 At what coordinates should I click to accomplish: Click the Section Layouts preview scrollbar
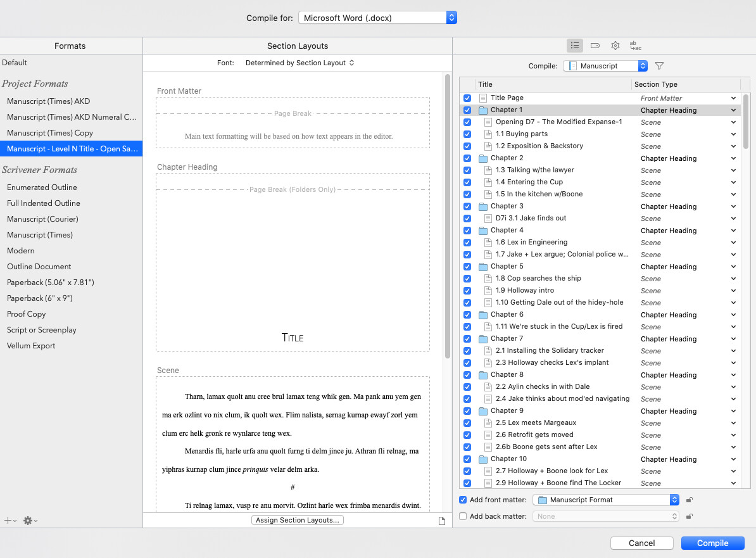click(x=448, y=216)
